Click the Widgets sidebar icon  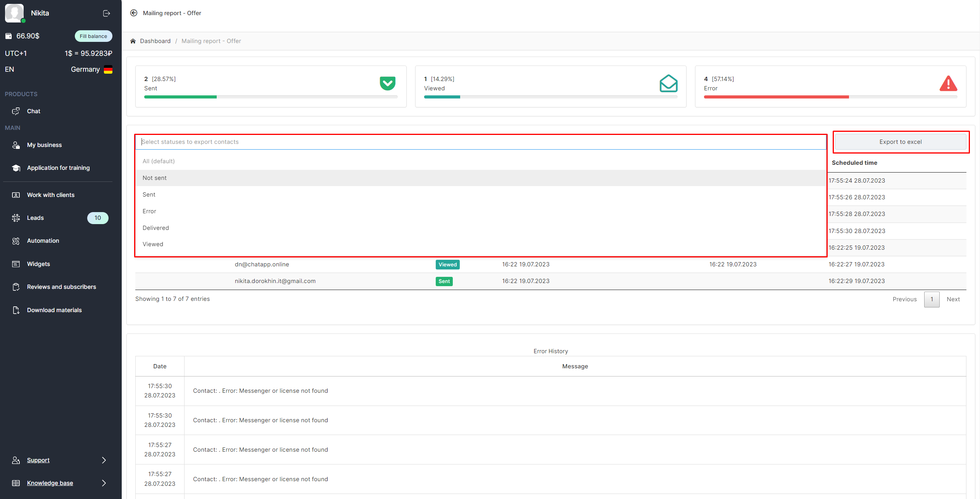click(16, 264)
